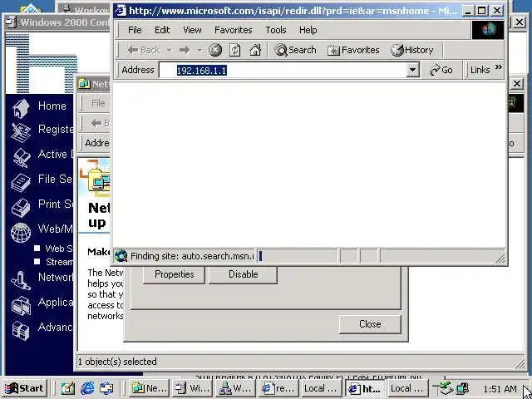532x399 pixels.
Task: Click the '1 object(s) selected' status bar text
Action: pos(117,362)
